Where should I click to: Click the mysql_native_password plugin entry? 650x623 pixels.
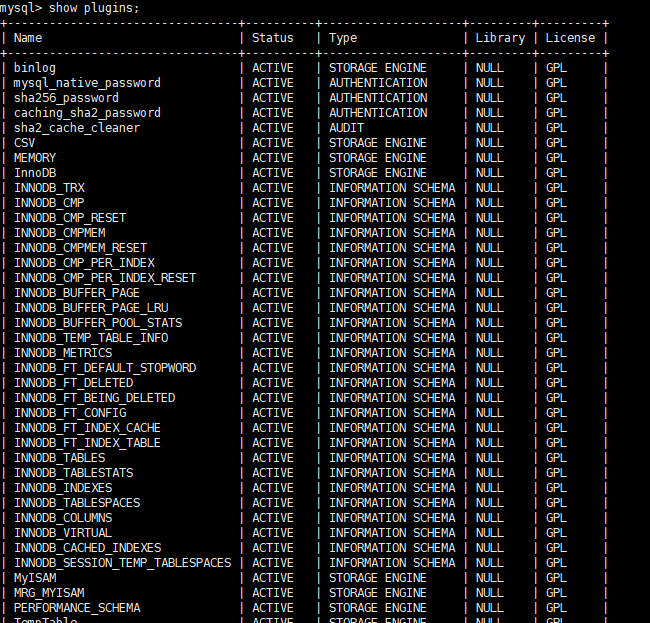point(87,83)
